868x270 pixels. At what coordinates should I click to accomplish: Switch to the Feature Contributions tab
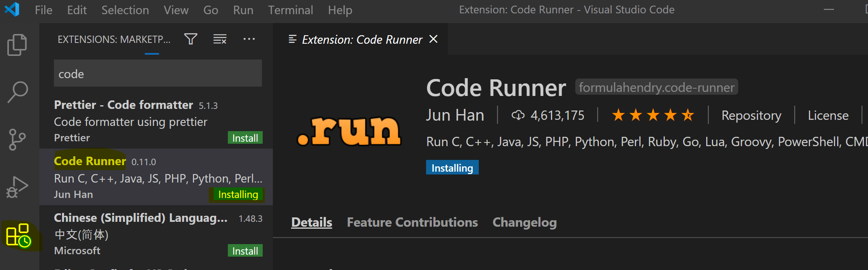(412, 222)
